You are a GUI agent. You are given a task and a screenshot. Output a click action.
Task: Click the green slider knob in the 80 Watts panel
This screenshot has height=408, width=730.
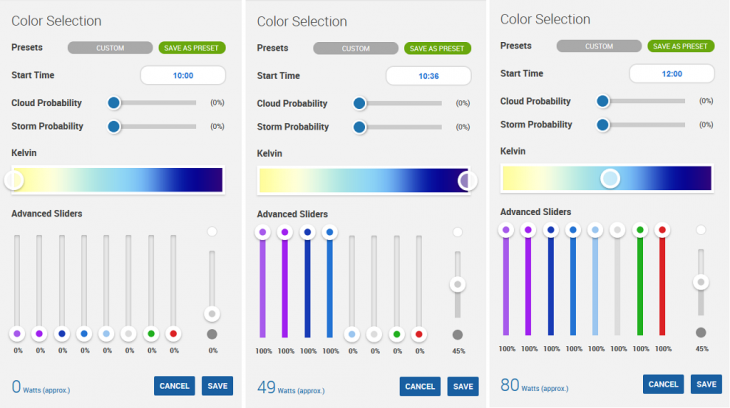tap(639, 230)
